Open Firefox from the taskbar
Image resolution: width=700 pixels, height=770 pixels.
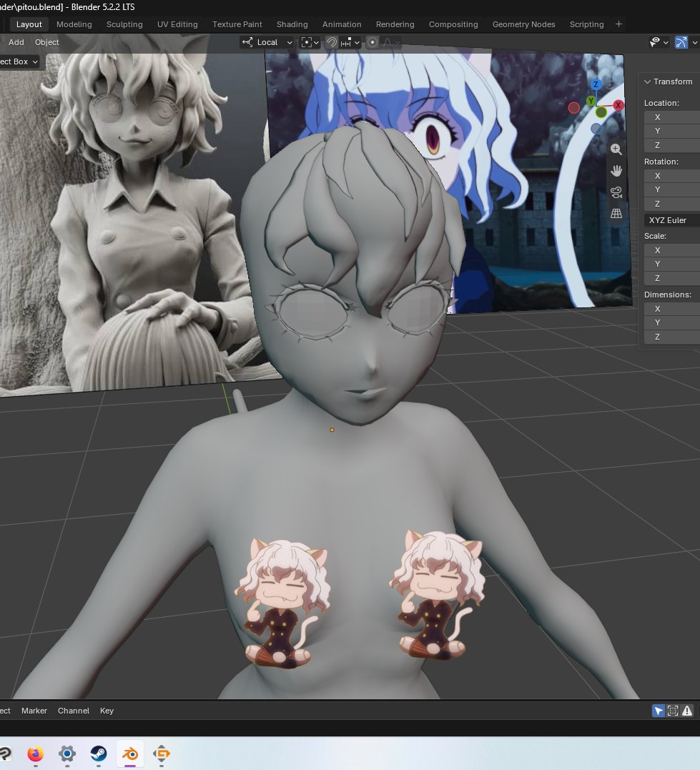coord(35,754)
